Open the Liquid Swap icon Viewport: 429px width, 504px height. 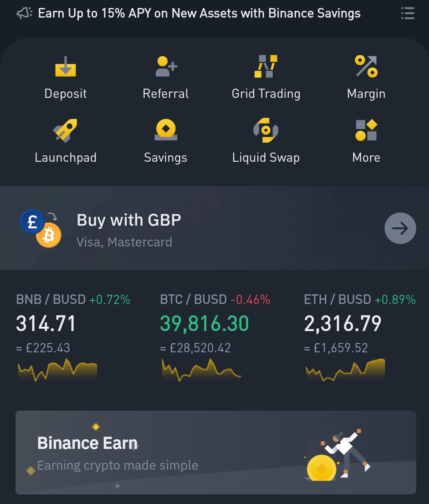[x=266, y=130]
